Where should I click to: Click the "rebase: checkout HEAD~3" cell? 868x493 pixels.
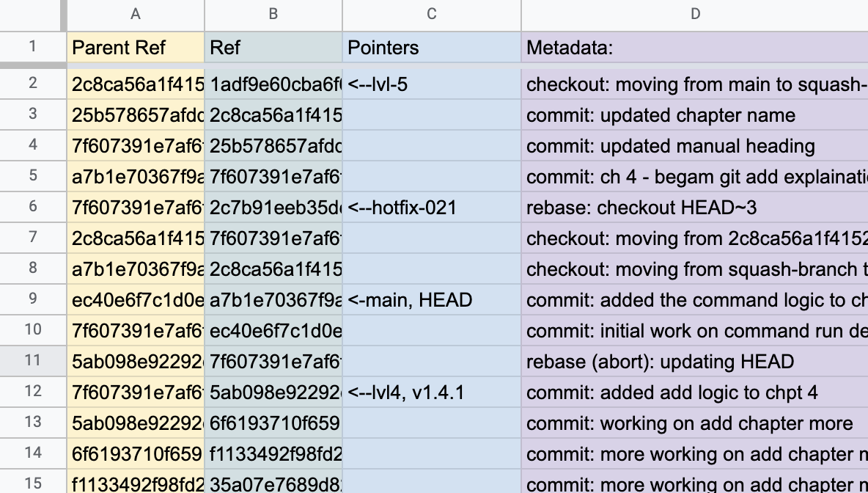click(694, 208)
